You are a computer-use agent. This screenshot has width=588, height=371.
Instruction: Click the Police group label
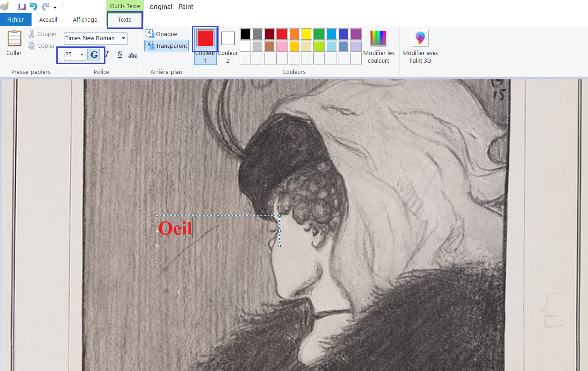pyautogui.click(x=101, y=72)
